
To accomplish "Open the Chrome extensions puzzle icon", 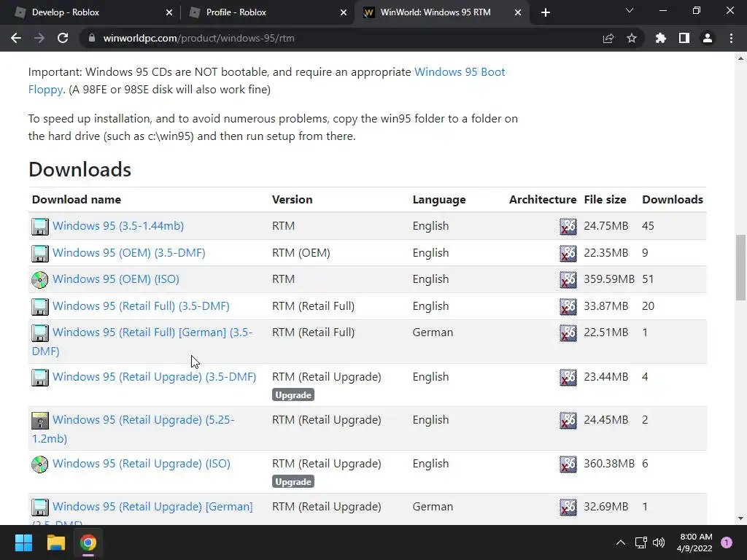I will 661,38.
